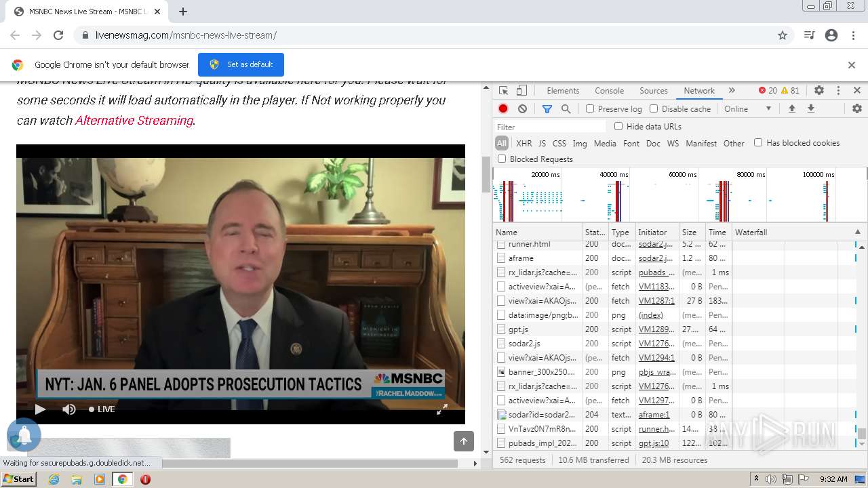Click the scroll-to-top arrow button
This screenshot has height=488, width=868.
464,441
